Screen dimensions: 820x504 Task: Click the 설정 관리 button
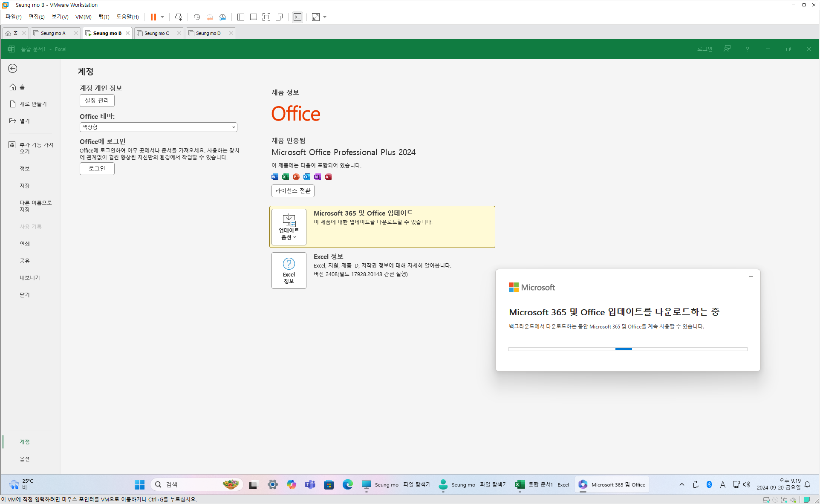pos(97,101)
